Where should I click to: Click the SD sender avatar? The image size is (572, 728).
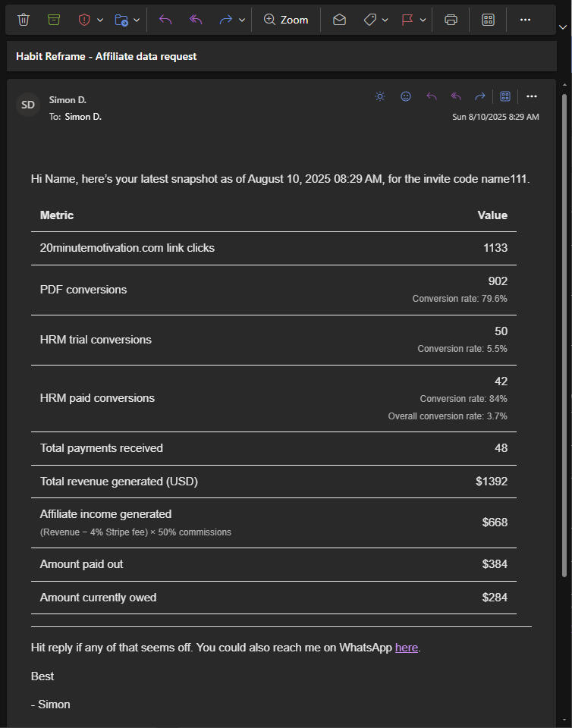pyautogui.click(x=27, y=104)
